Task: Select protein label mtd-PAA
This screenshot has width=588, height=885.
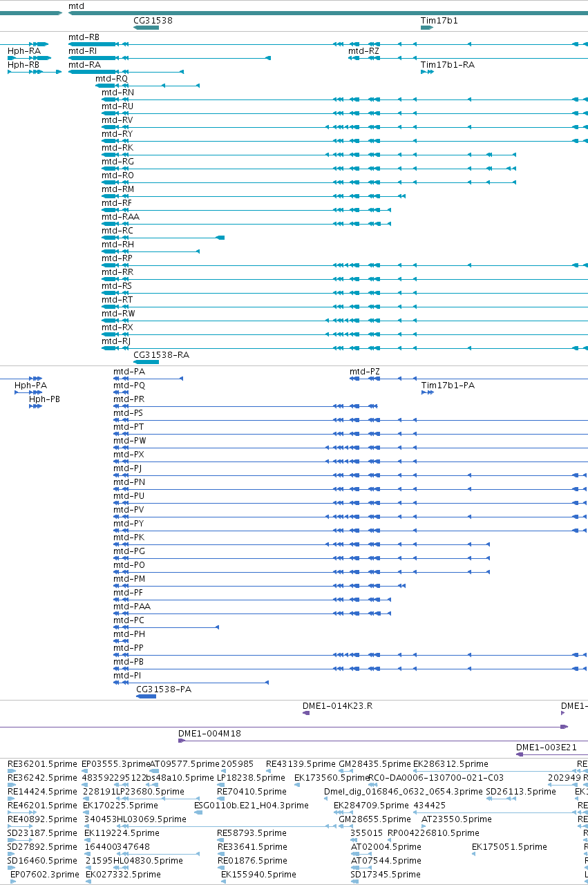Action: pyautogui.click(x=132, y=606)
